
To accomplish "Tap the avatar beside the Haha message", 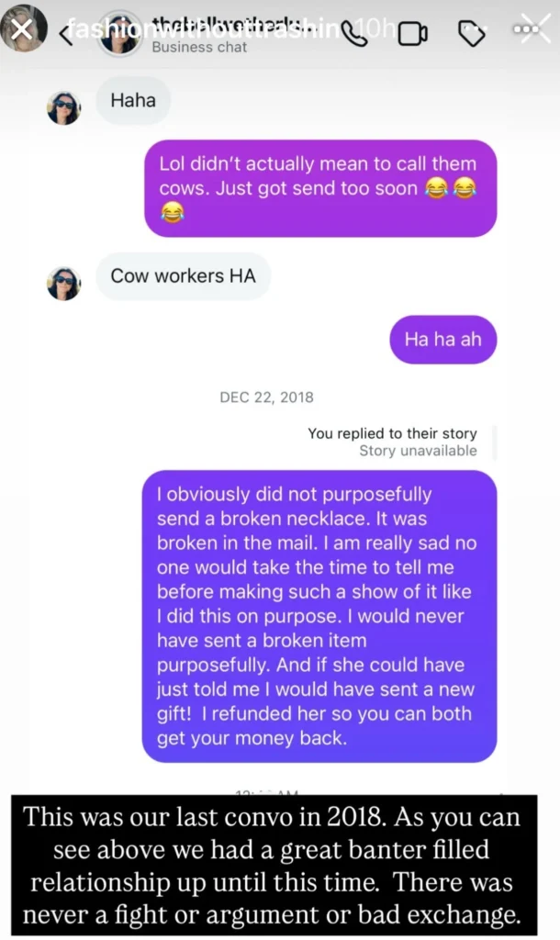I will pyautogui.click(x=63, y=108).
